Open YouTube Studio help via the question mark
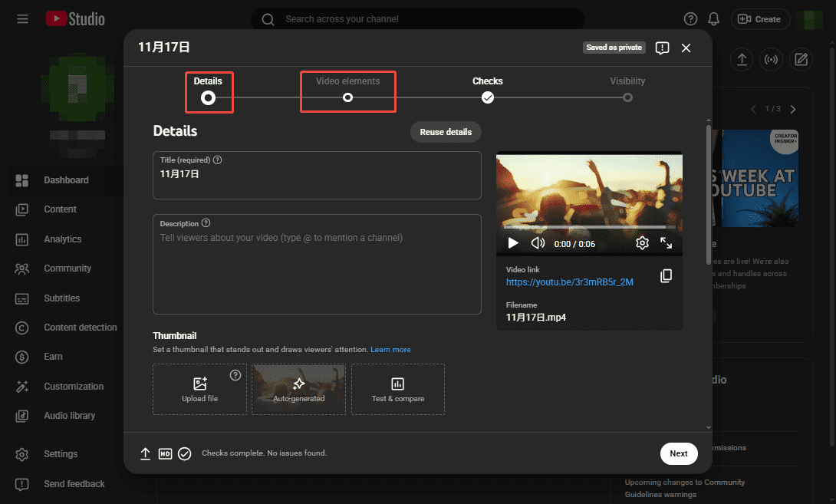This screenshot has width=836, height=504. click(690, 18)
